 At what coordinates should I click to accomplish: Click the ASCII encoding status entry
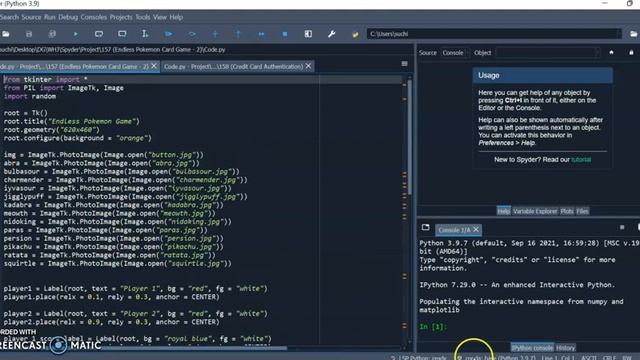pyautogui.click(x=589, y=358)
